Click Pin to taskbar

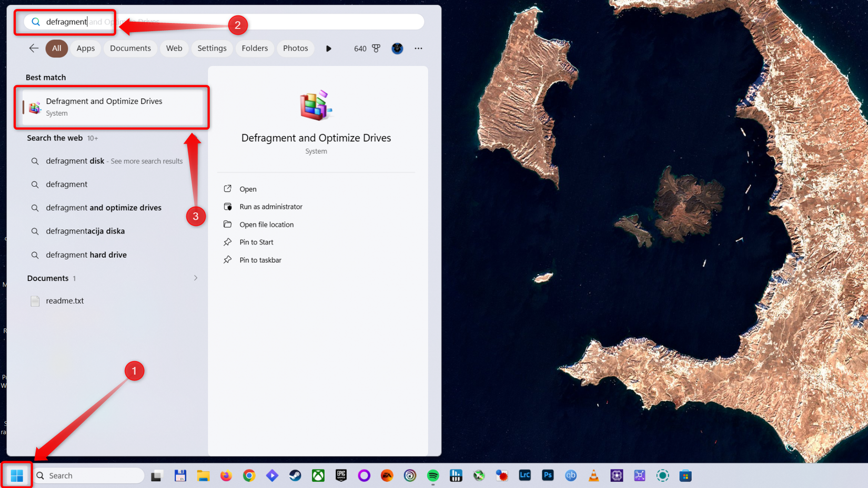[x=260, y=260]
